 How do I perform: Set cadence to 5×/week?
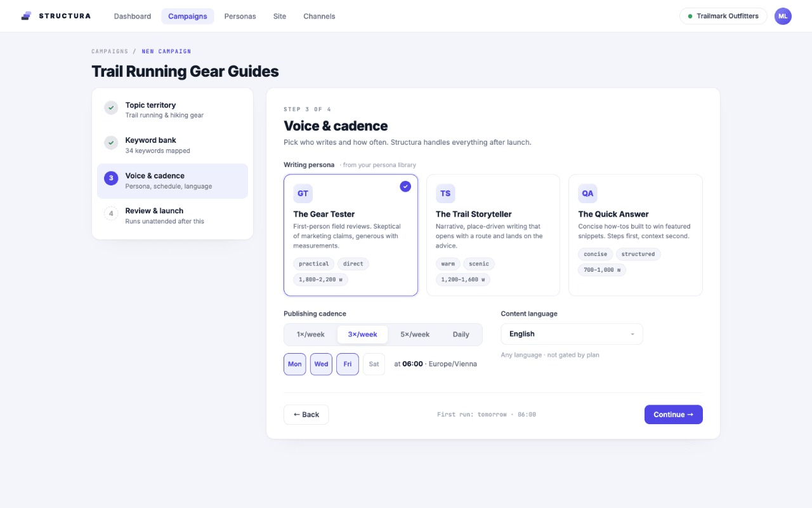(415, 335)
